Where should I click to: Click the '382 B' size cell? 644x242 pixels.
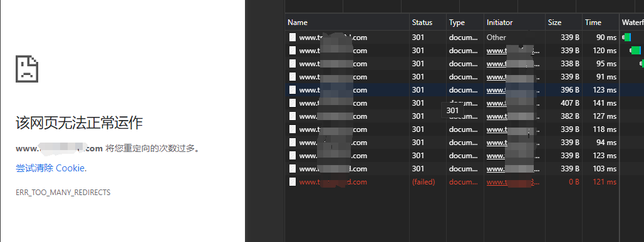tap(570, 116)
